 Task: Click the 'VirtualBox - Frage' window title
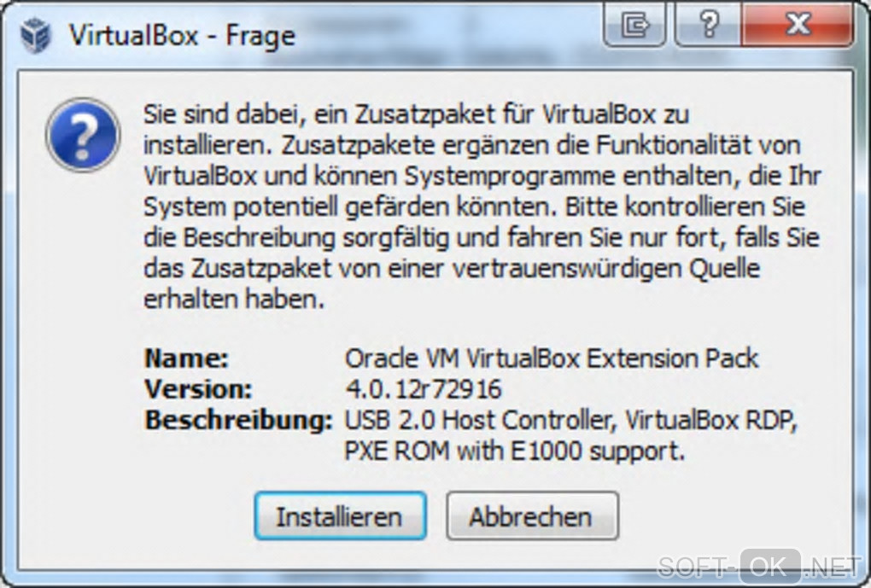point(182,36)
